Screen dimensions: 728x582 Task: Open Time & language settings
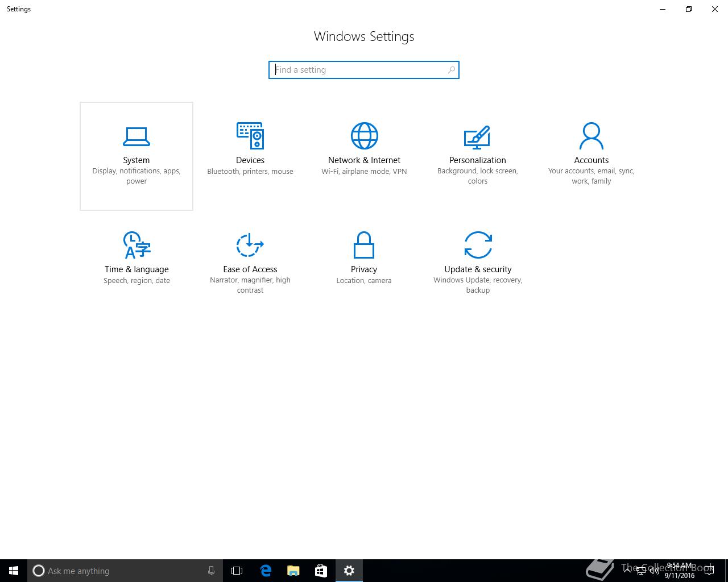pyautogui.click(x=136, y=265)
